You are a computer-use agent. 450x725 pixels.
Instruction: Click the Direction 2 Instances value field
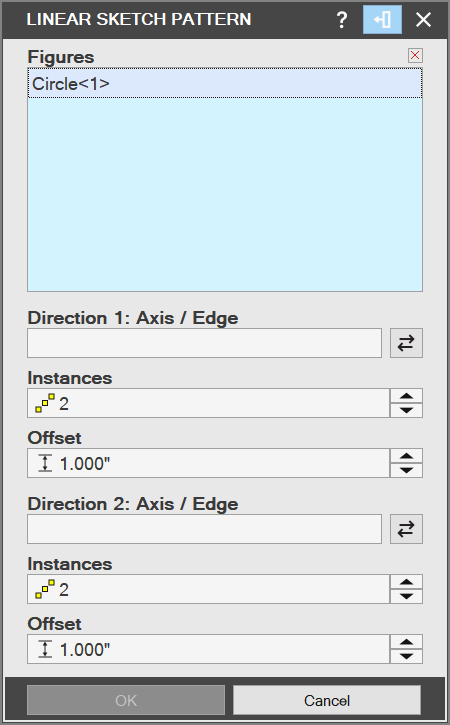tap(209, 589)
